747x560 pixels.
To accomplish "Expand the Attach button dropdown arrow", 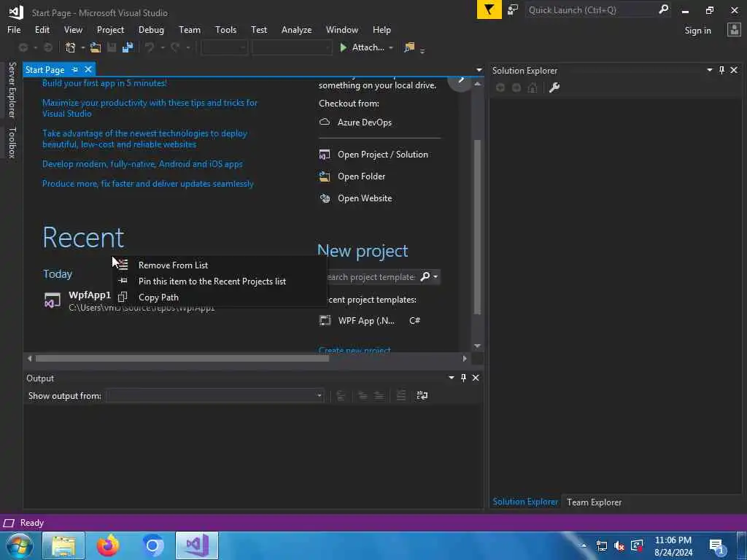I will pos(391,47).
